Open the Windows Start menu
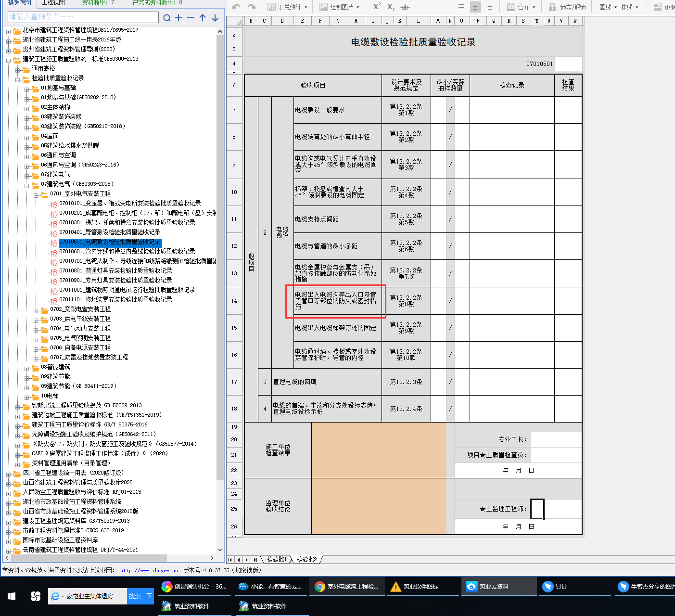The width and height of the screenshot is (675, 616). (x=12, y=596)
